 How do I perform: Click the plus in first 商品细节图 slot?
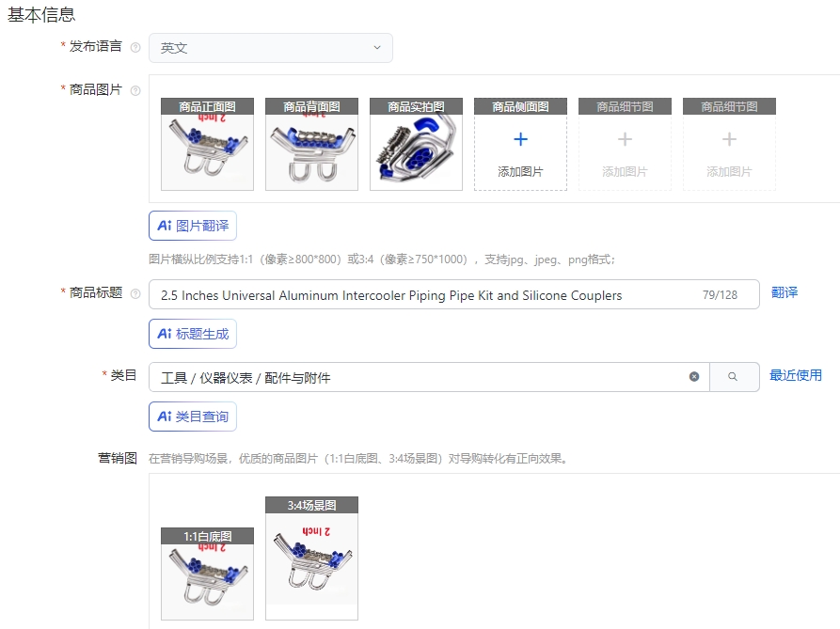tap(625, 140)
